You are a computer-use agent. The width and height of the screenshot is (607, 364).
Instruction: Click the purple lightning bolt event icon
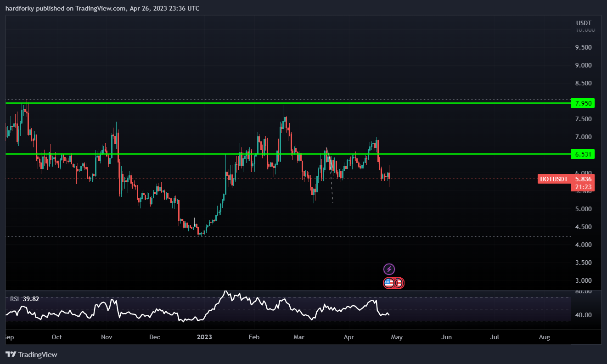click(389, 269)
